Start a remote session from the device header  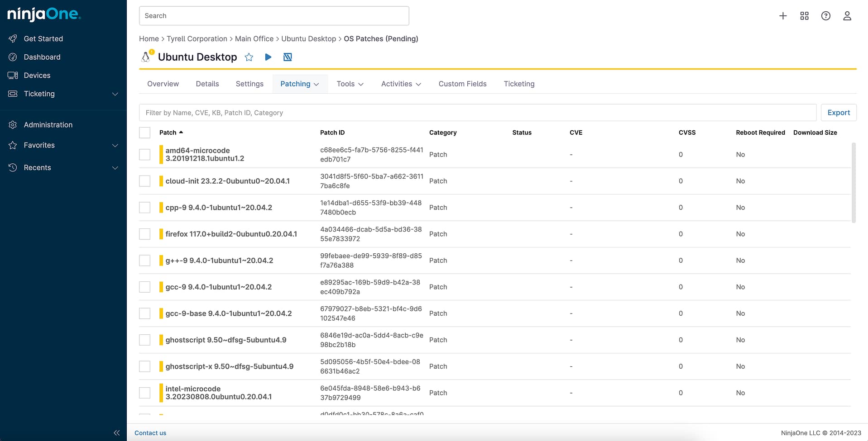pyautogui.click(x=288, y=57)
